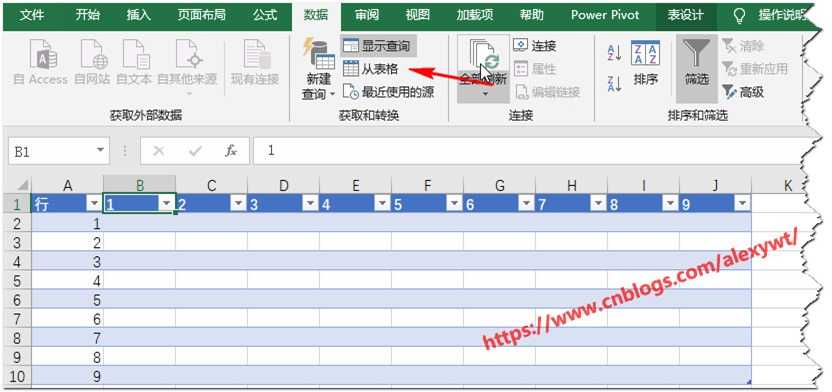This screenshot has height=392, width=832.
Task: Click the Refresh All icon
Action: click(484, 54)
